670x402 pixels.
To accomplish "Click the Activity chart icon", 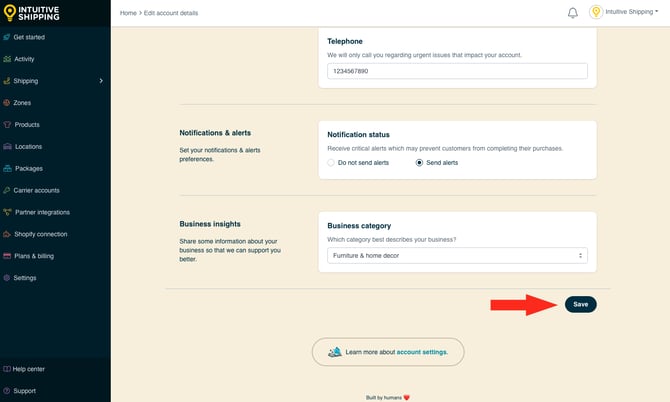I will [7, 59].
